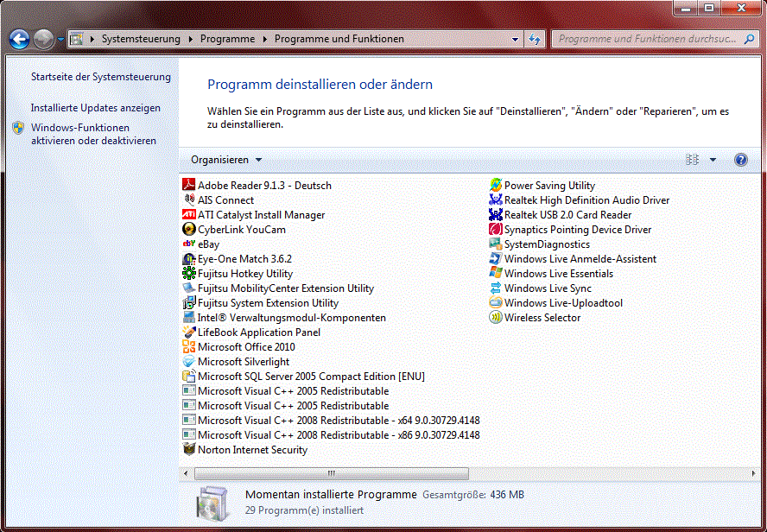Open the recent pages dropdown next to Forward
The width and height of the screenshot is (767, 532).
[x=60, y=39]
